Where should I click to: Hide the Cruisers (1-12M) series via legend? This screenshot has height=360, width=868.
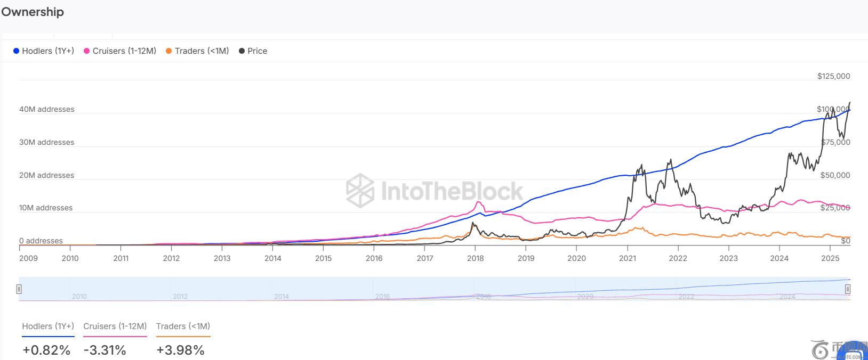point(124,51)
